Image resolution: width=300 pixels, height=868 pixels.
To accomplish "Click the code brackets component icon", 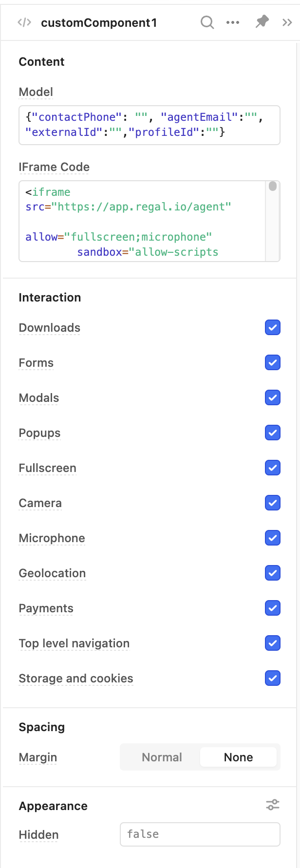I will click(x=24, y=22).
